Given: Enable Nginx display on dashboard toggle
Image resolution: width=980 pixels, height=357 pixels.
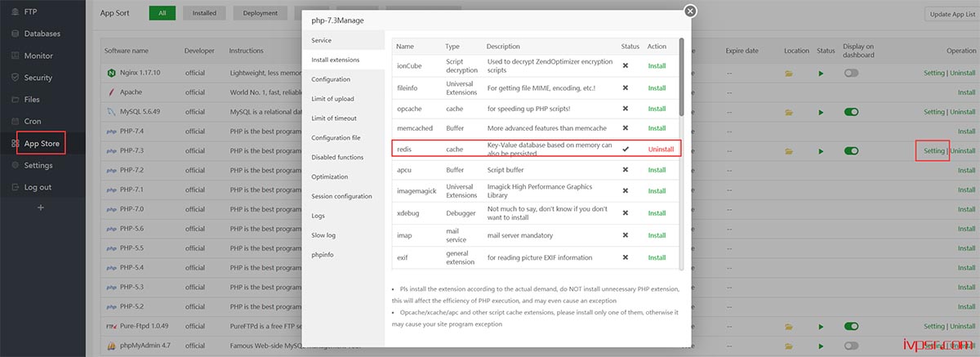Looking at the screenshot, I should (x=852, y=73).
